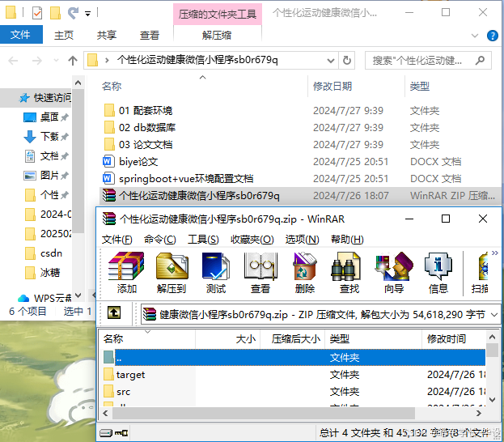The width and height of the screenshot is (504, 442).
Task: Open the View (查看) toolbar icon in WinRAR
Action: (x=260, y=273)
